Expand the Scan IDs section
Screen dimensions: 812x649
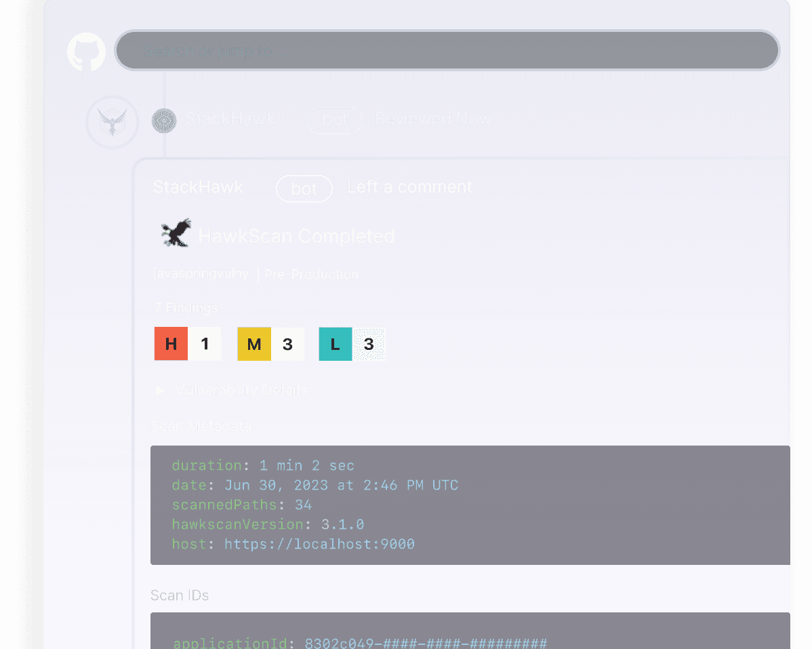[179, 595]
